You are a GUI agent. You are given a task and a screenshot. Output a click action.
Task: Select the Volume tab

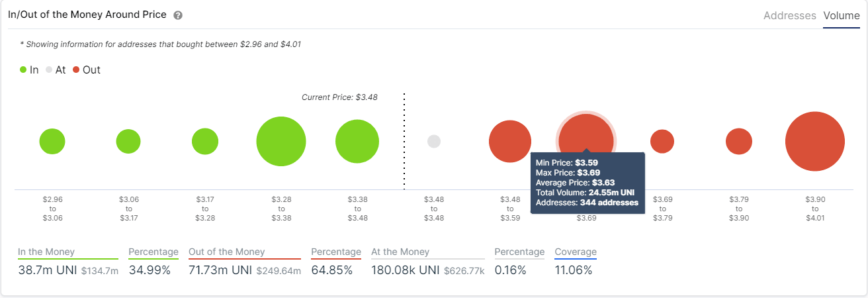click(842, 15)
